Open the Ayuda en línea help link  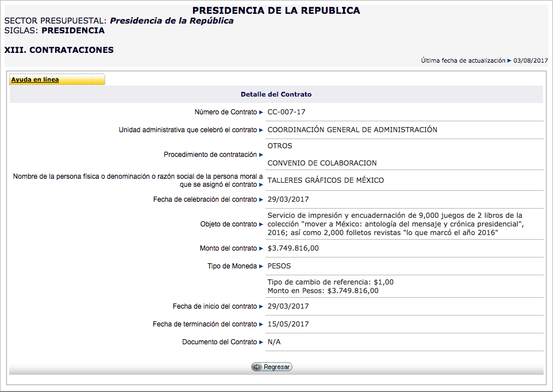pyautogui.click(x=35, y=80)
